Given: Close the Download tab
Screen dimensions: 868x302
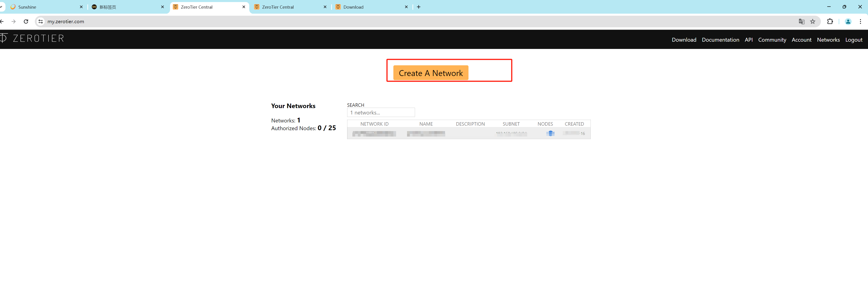Looking at the screenshot, I should pyautogui.click(x=406, y=7).
